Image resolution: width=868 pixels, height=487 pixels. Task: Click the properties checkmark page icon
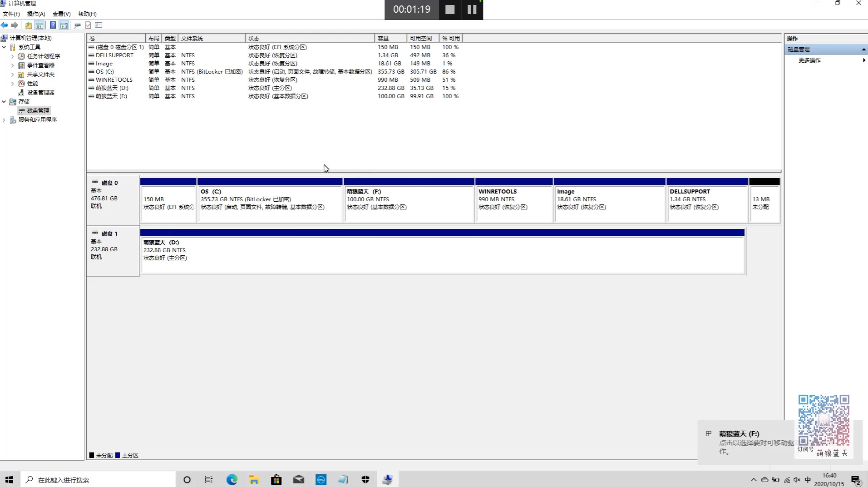(88, 25)
